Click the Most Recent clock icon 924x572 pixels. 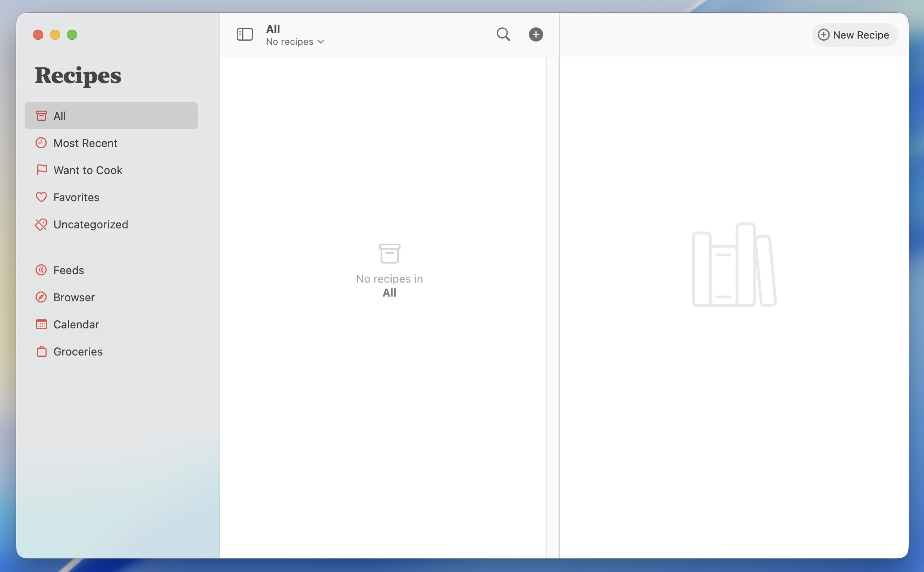(x=41, y=143)
